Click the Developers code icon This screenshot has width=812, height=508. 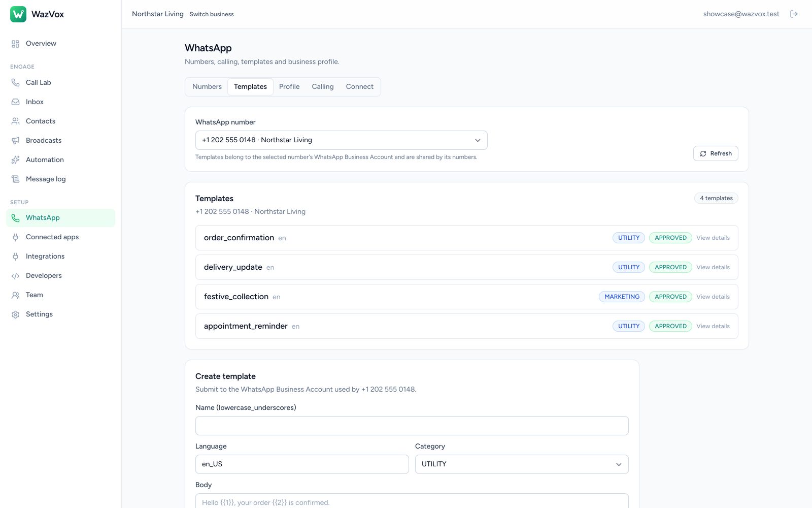(x=16, y=275)
